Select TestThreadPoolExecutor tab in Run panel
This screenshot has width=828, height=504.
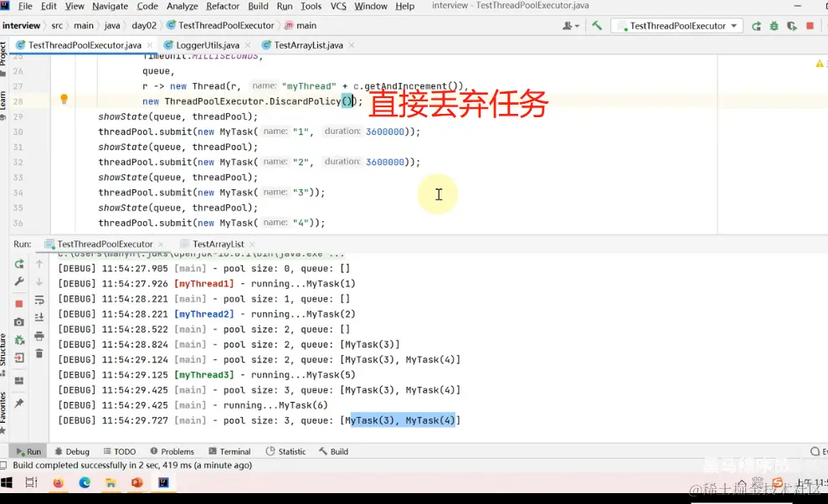pos(105,244)
